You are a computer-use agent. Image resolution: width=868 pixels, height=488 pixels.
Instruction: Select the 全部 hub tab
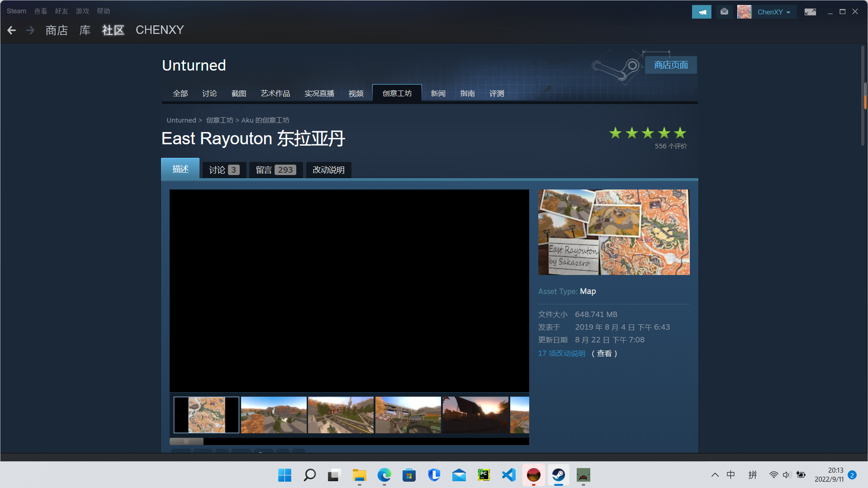(180, 94)
